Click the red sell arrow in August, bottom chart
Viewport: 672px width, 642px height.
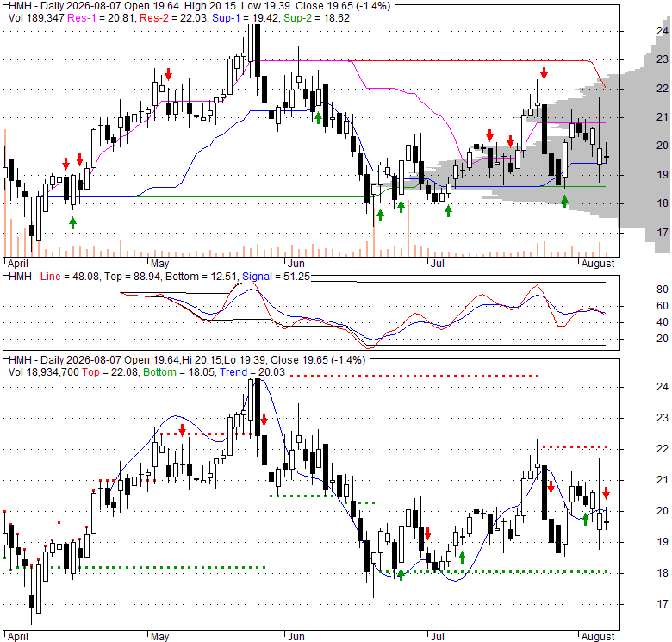pos(606,493)
